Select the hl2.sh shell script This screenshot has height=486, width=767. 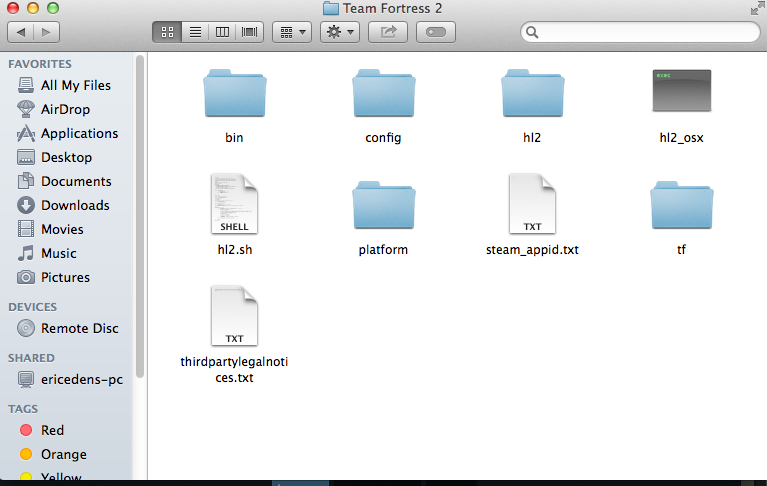[235, 214]
